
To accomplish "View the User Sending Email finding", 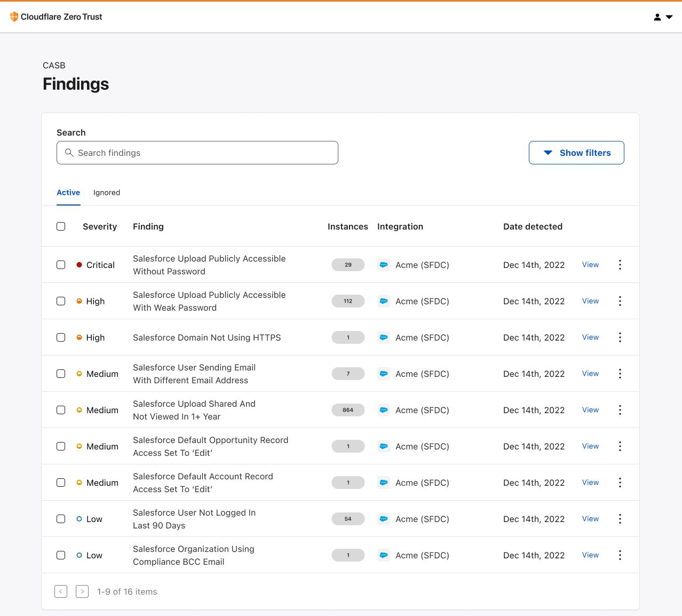I will click(x=590, y=374).
